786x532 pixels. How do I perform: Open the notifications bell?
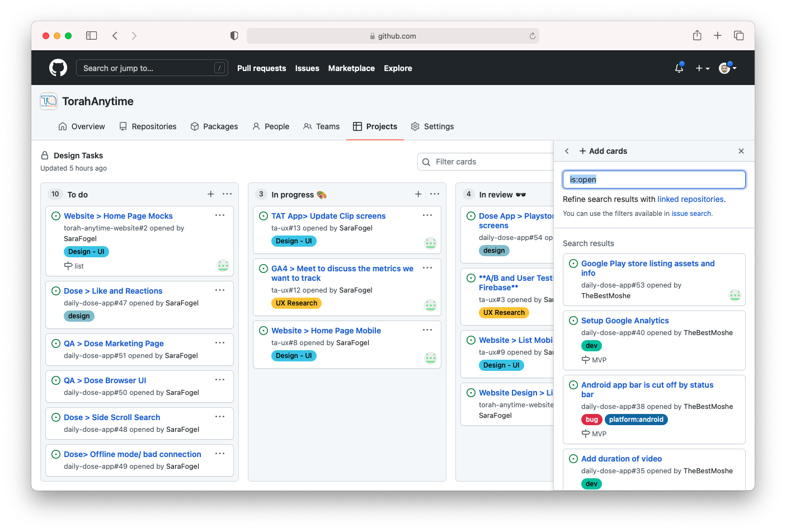coord(679,68)
